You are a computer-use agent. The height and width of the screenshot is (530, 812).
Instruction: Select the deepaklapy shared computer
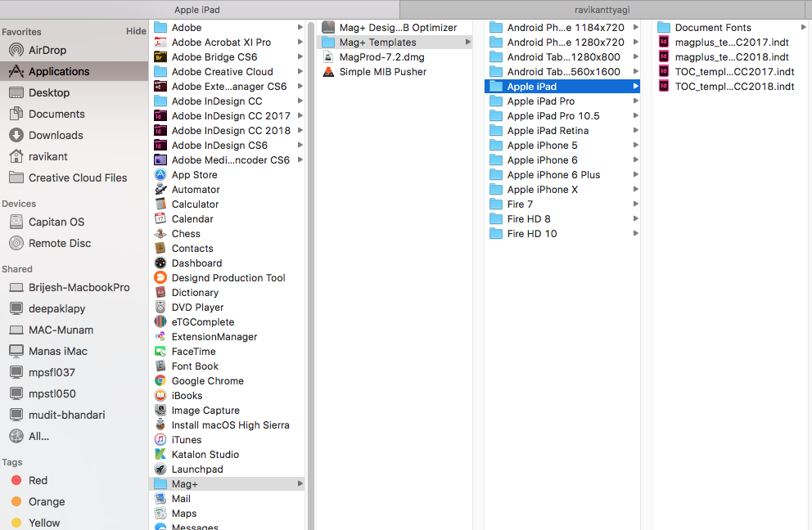coord(74,308)
